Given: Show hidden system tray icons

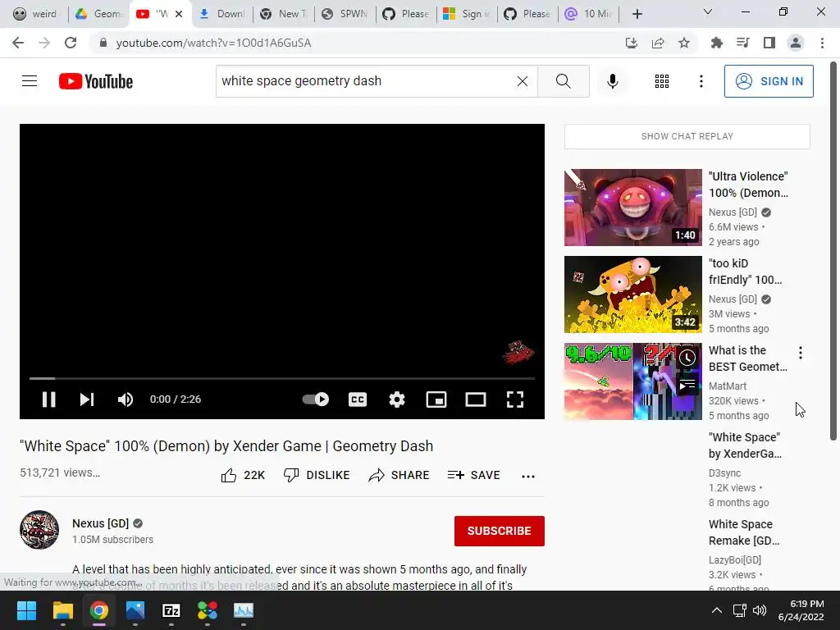Looking at the screenshot, I should (716, 610).
